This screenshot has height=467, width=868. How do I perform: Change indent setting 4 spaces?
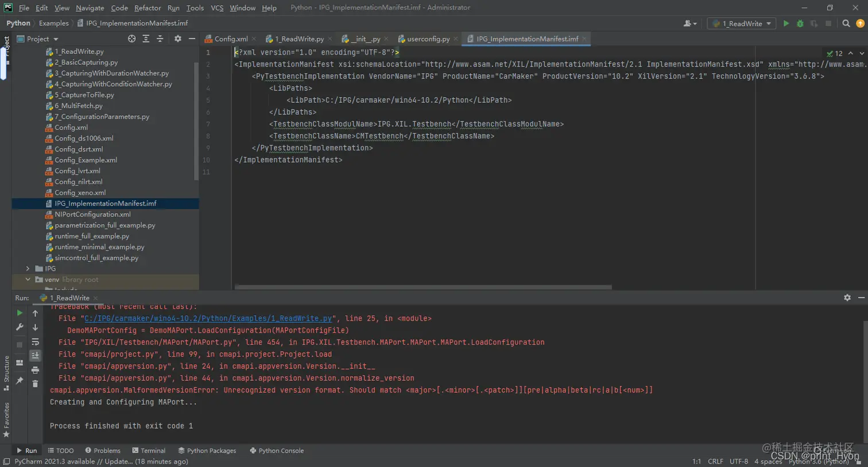768,461
